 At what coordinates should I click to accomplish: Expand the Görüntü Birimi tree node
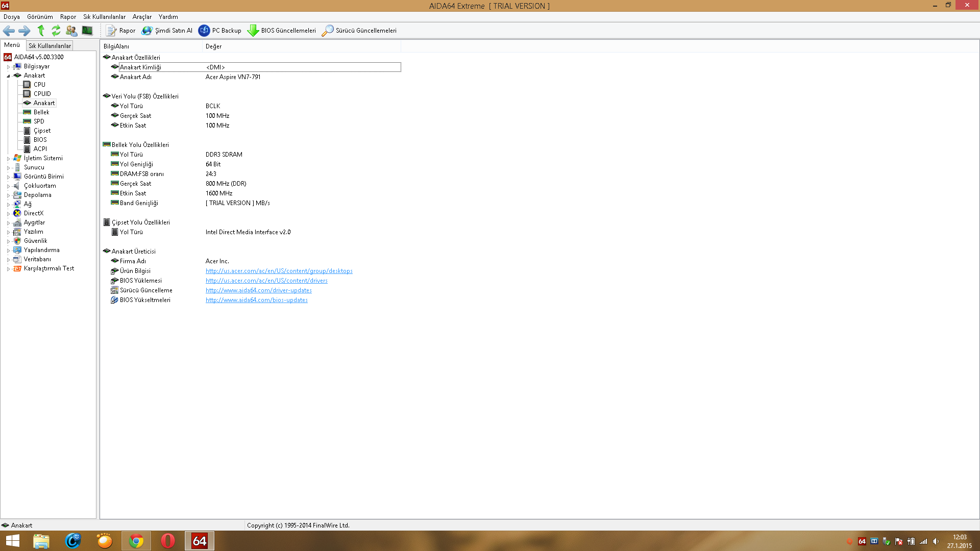click(8, 177)
